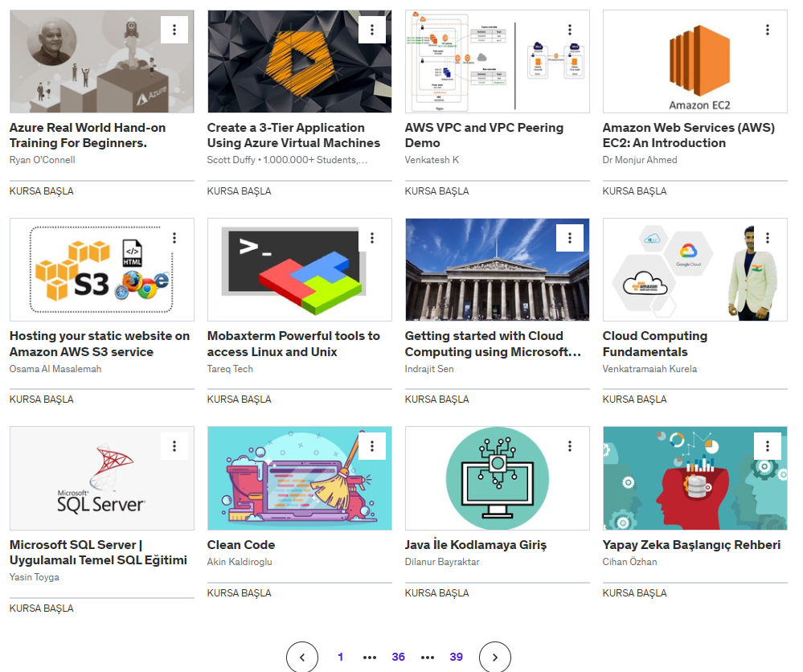Jump to last page 39
The image size is (803, 672).
[457, 657]
